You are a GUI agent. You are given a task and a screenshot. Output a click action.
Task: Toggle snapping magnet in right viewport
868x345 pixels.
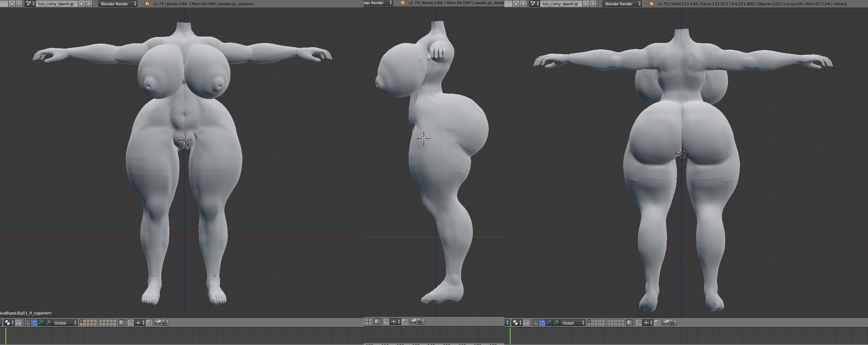(639, 323)
